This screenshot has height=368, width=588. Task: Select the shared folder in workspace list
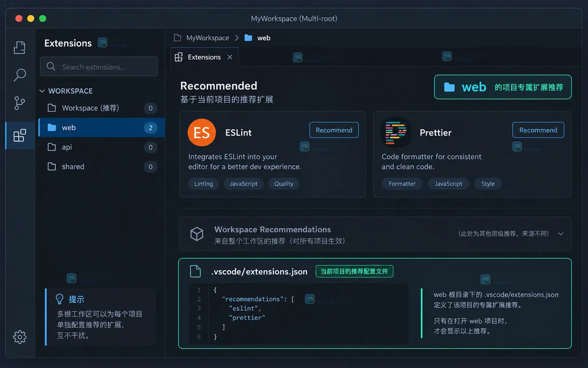[x=102, y=167]
